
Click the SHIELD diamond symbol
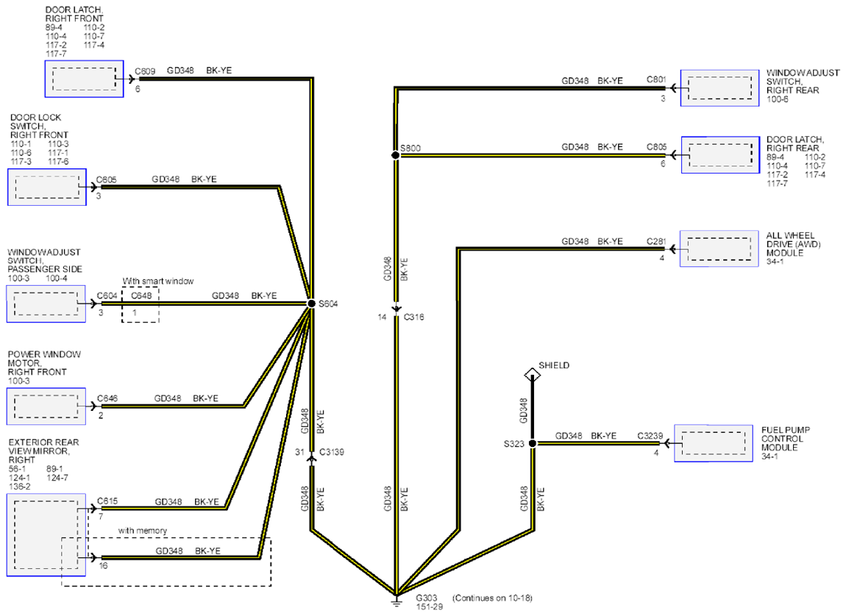coord(532,374)
